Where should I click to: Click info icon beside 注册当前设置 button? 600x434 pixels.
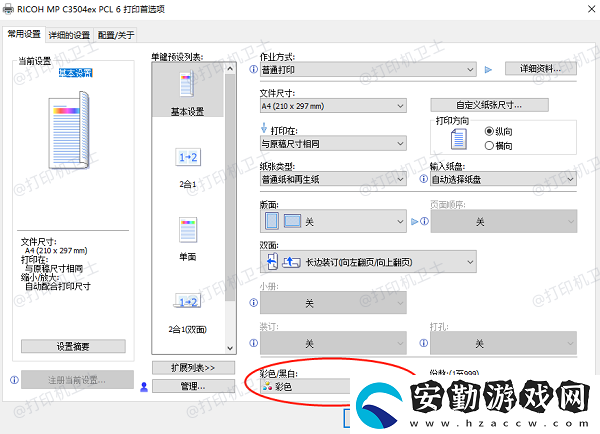(x=14, y=380)
